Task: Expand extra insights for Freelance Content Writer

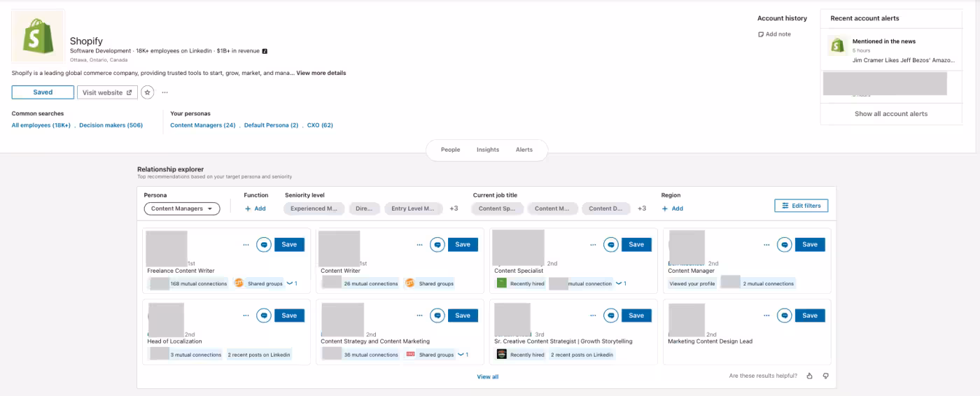Action: (292, 283)
